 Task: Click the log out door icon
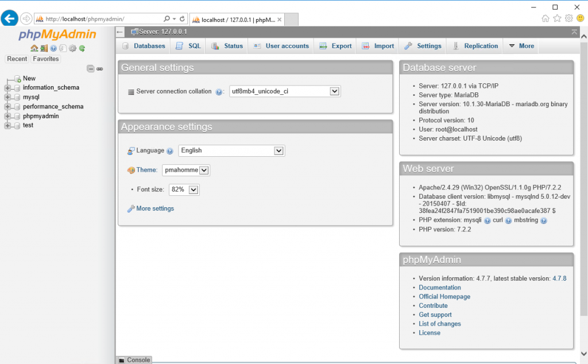(x=44, y=48)
